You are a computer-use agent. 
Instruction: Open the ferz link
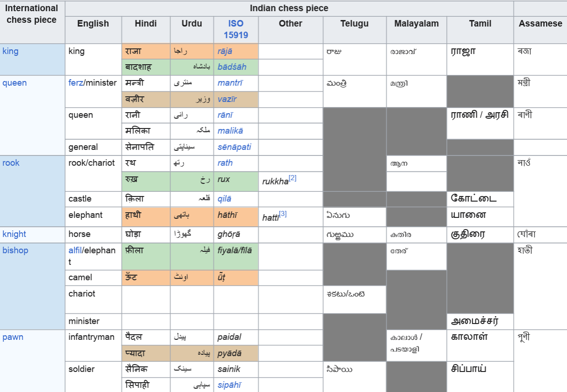[75, 83]
